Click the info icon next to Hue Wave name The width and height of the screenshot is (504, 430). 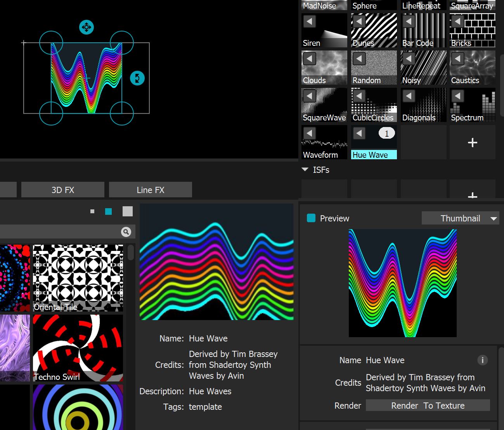pyautogui.click(x=482, y=360)
